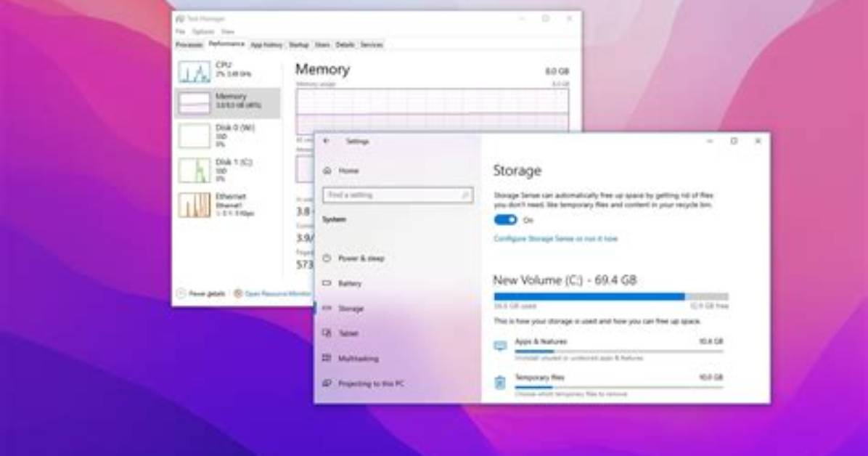Select Disk 0 in Task Manager sidebar
The height and width of the screenshot is (456, 868).
point(227,136)
